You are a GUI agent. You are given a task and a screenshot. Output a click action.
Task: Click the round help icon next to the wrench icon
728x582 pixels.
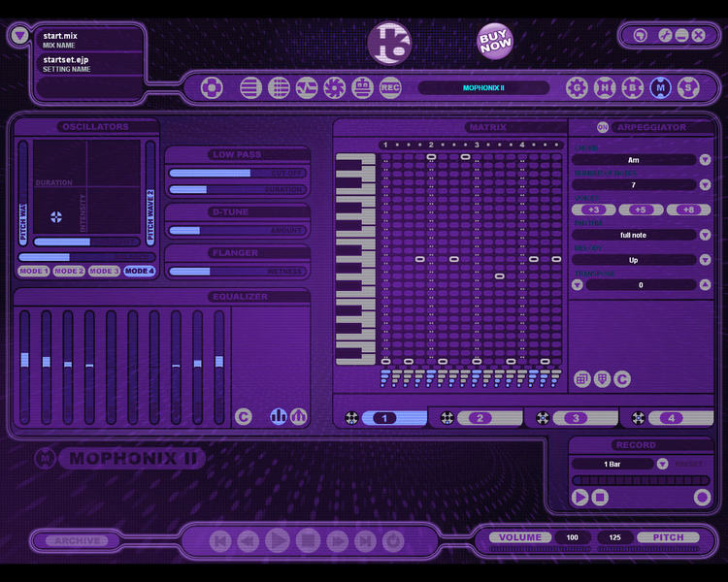click(x=641, y=35)
